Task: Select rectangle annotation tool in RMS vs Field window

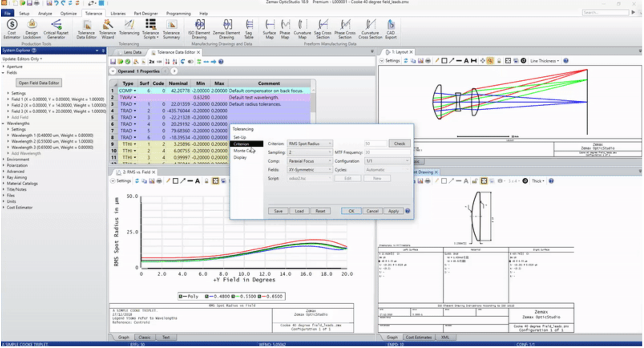Action: point(175,181)
